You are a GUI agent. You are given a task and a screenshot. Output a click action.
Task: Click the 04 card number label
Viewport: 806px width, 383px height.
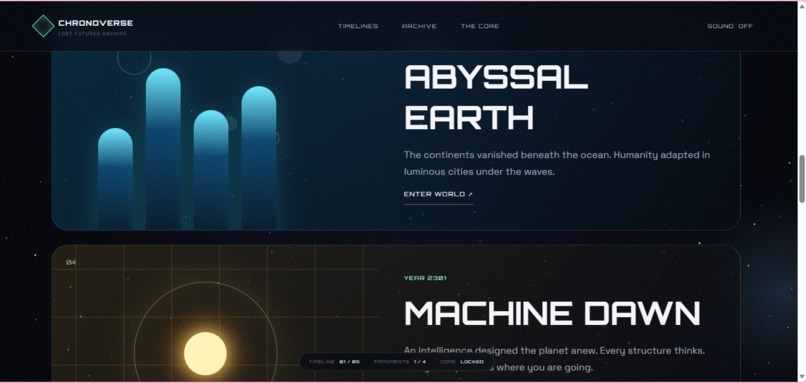pos(71,263)
